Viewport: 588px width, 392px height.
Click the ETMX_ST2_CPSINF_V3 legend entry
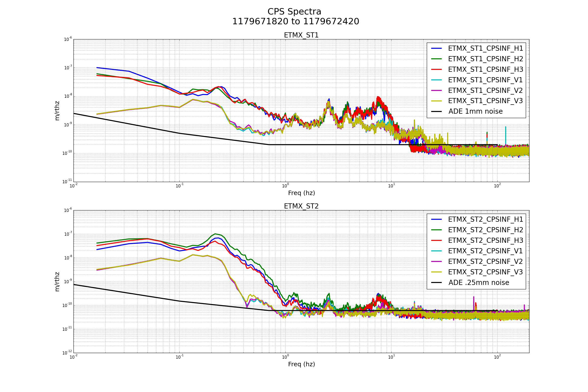pyautogui.click(x=485, y=272)
